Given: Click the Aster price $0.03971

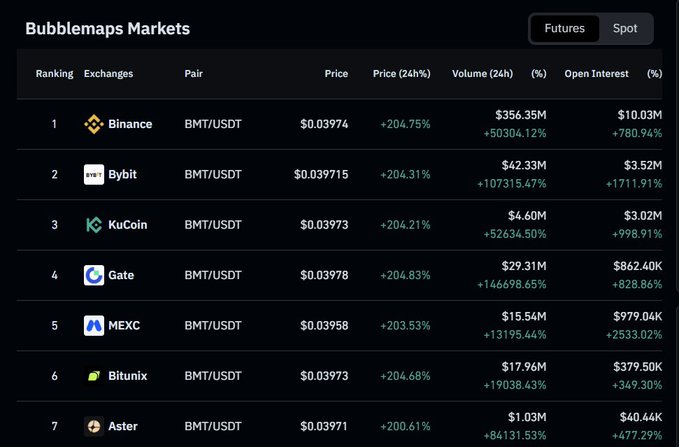Looking at the screenshot, I should tap(324, 426).
